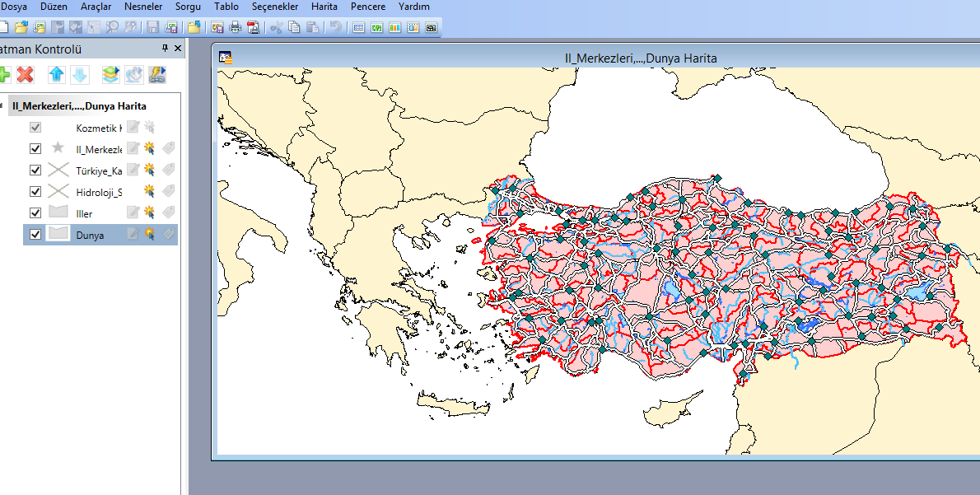The image size is (980, 495).
Task: Uncheck visibility of the Dunya layer
Action: point(35,235)
